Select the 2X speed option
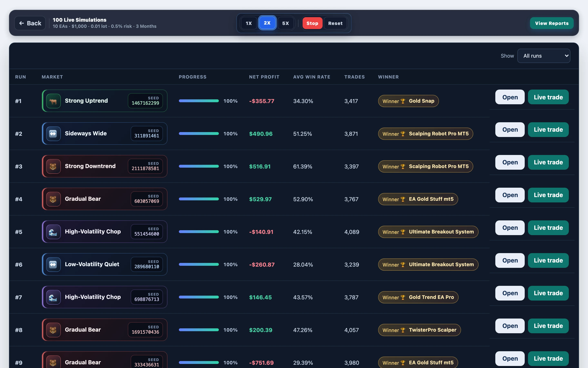Image resolution: width=588 pixels, height=368 pixels. coord(267,23)
